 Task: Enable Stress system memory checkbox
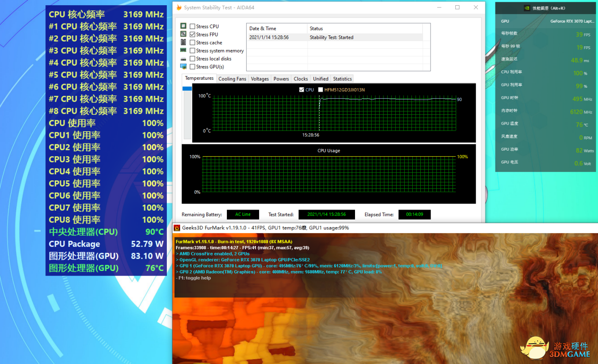click(x=192, y=51)
